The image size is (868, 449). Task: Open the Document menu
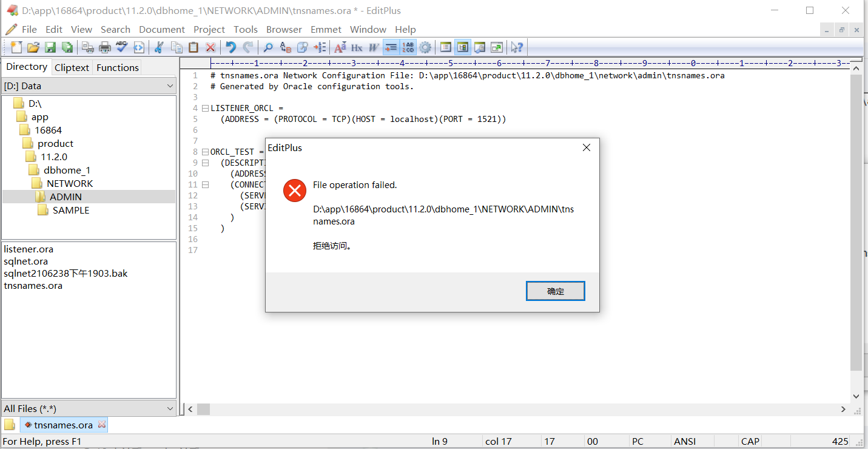162,29
